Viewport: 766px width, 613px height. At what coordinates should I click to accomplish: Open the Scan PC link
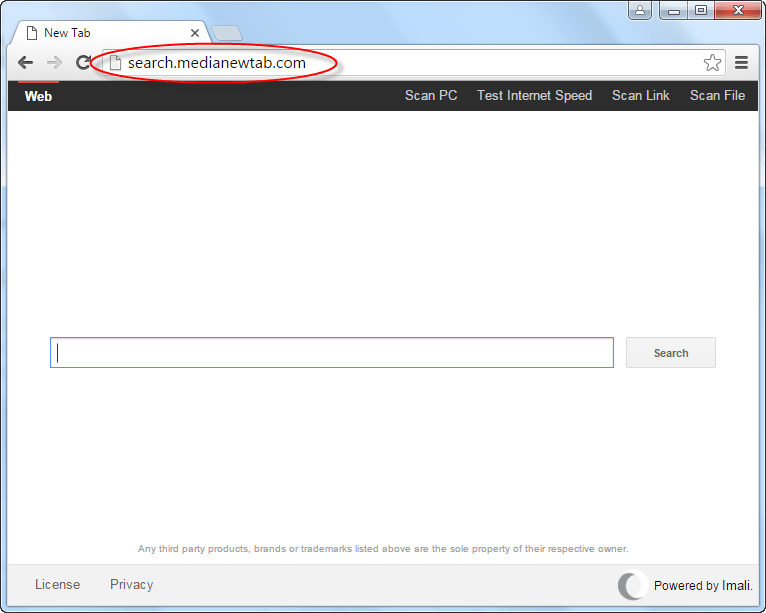point(431,95)
